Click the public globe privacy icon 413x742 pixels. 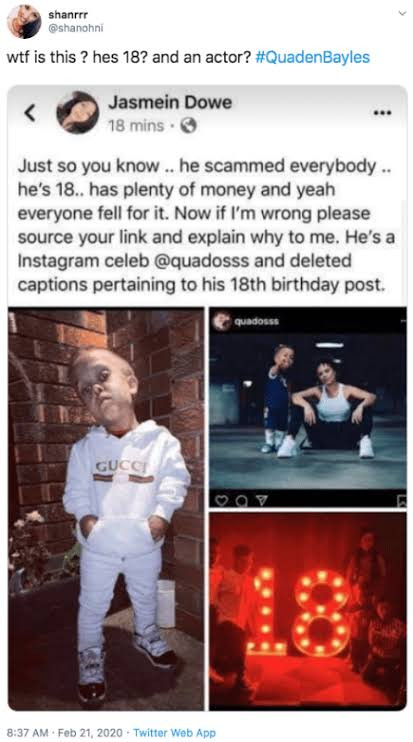tap(188, 126)
